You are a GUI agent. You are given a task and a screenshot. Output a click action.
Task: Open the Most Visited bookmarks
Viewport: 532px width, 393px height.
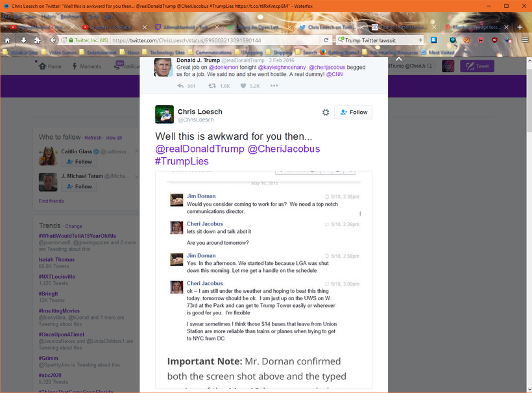click(438, 53)
